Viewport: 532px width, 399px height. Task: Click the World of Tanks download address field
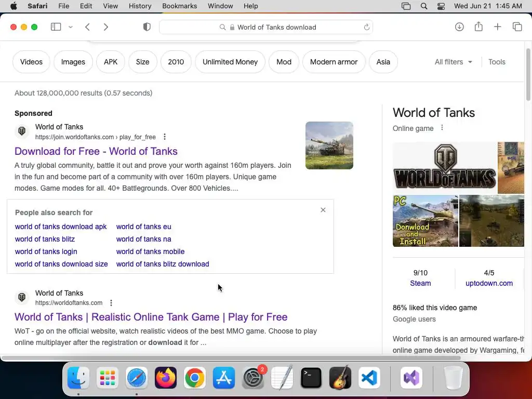click(266, 27)
